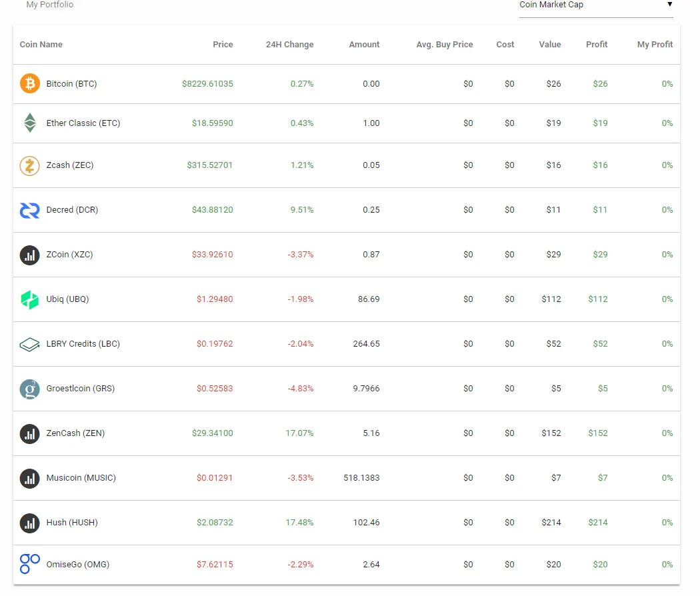Click ZCoin price $33.92610

click(x=213, y=254)
